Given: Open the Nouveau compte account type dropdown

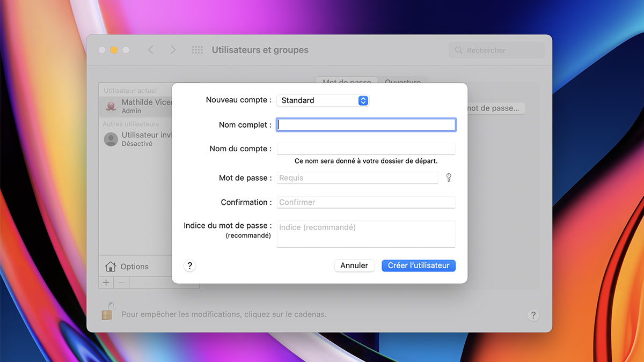Looking at the screenshot, I should (x=323, y=100).
